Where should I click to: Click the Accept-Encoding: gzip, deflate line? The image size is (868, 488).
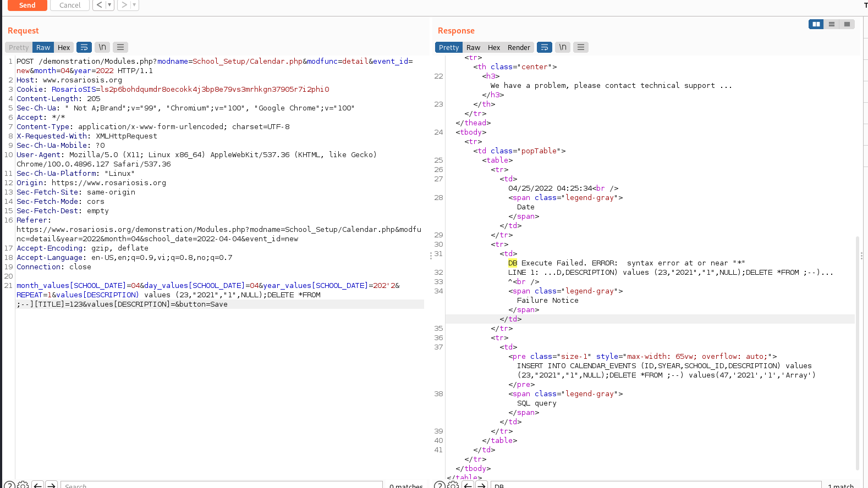pos(83,248)
